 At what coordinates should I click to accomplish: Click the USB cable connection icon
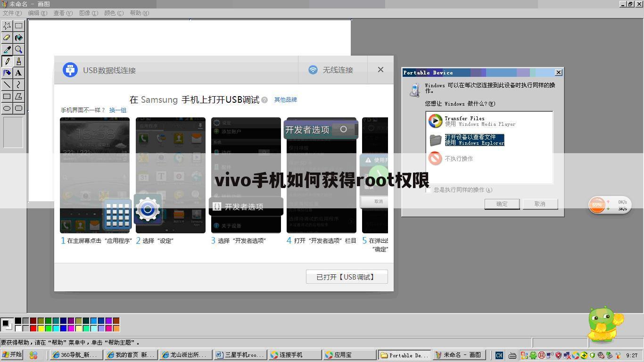coord(70,70)
